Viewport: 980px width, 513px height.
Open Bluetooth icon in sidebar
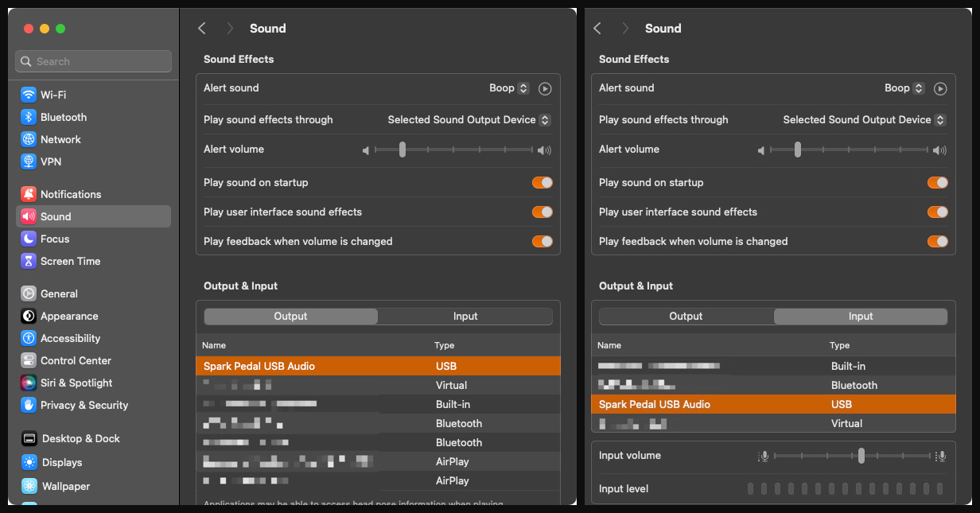pyautogui.click(x=29, y=117)
